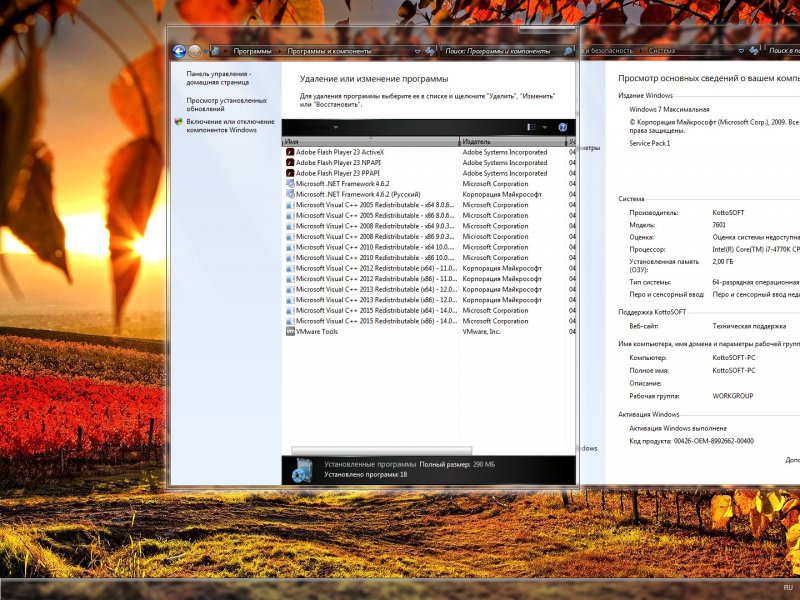The height and width of the screenshot is (600, 800).
Task: Refresh the System window behind
Action: click(754, 51)
